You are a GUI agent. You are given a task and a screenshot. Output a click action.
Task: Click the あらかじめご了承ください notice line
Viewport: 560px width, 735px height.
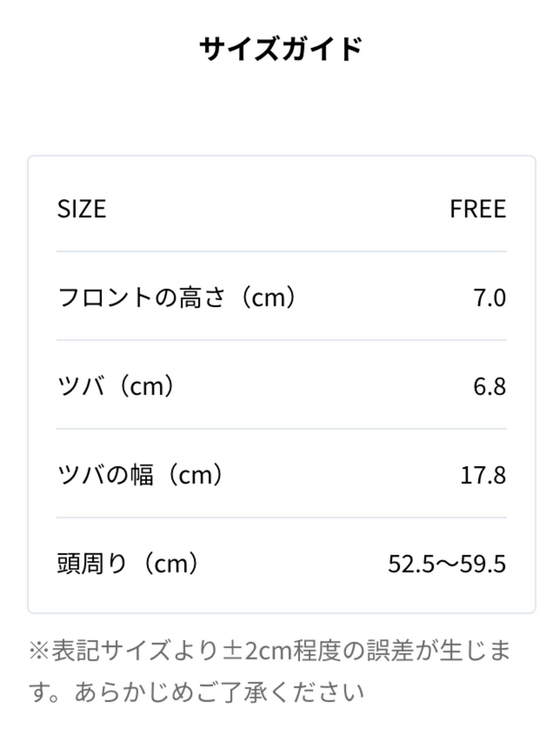point(219,693)
